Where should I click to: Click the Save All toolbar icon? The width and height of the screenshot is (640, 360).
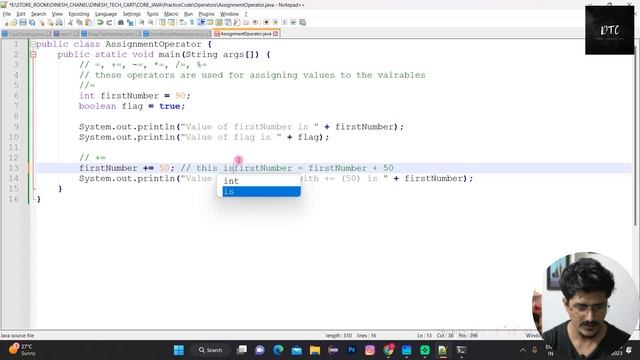coord(32,22)
